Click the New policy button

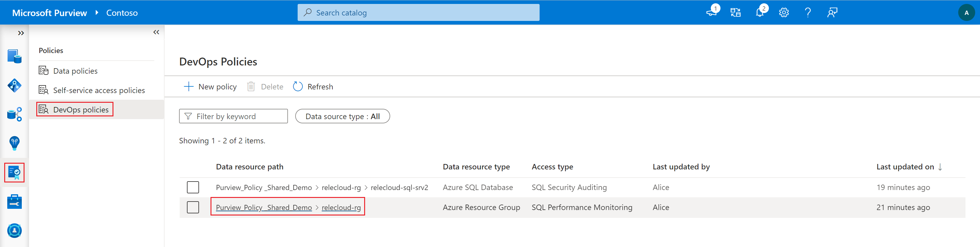pyautogui.click(x=211, y=87)
